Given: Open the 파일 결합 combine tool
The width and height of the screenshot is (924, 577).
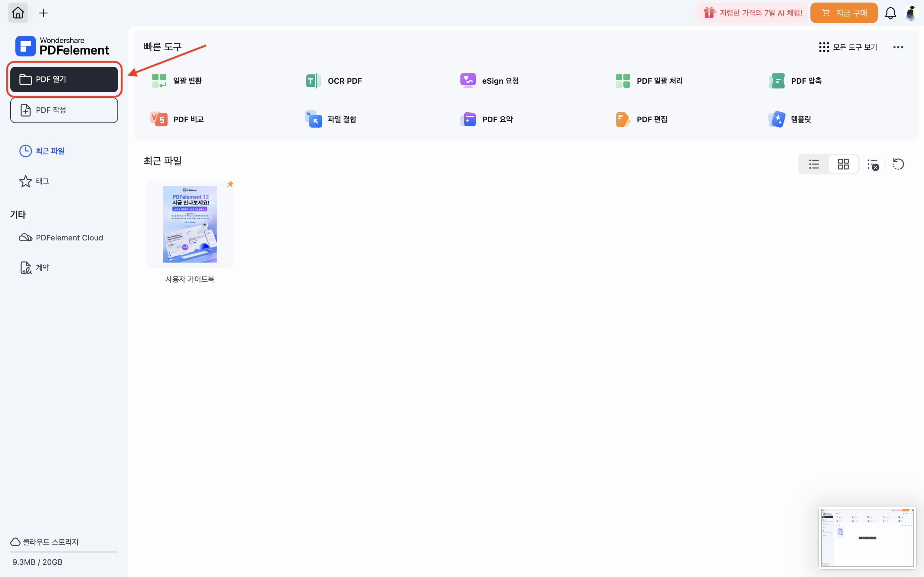Looking at the screenshot, I should tap(331, 119).
